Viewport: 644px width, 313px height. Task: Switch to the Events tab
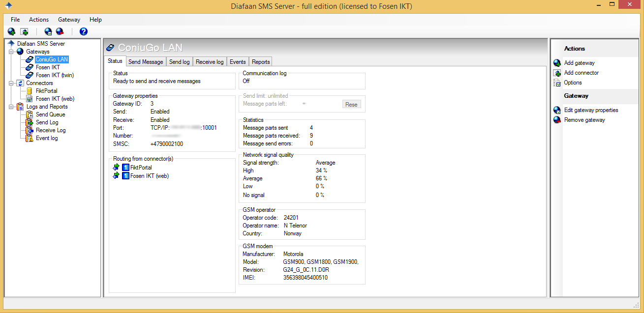point(238,62)
